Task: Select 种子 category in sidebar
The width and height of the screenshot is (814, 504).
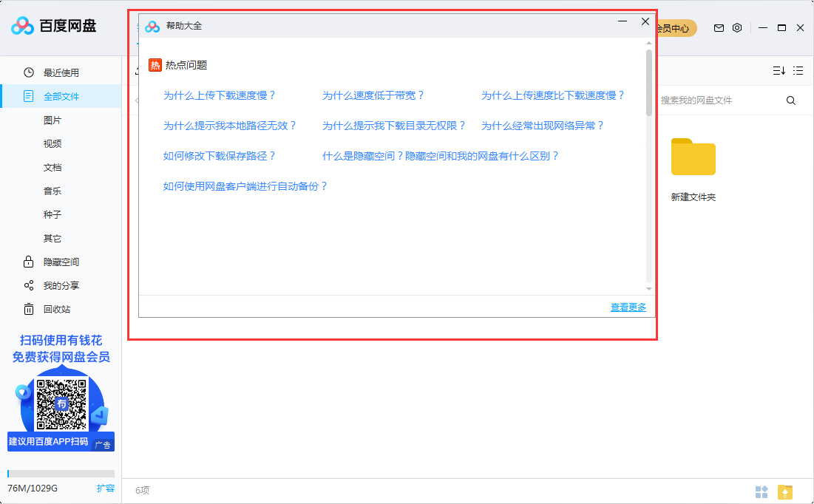Action: click(x=52, y=214)
